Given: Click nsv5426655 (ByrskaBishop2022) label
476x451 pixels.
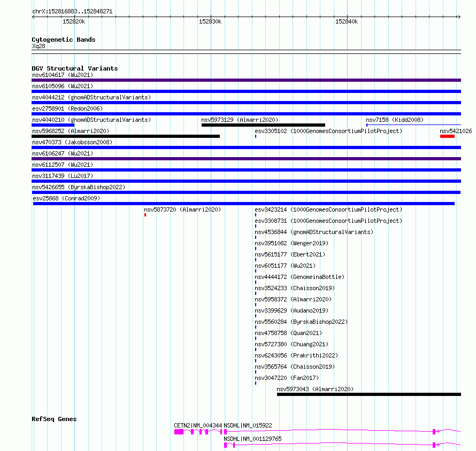Looking at the screenshot, I should pyautogui.click(x=79, y=187).
